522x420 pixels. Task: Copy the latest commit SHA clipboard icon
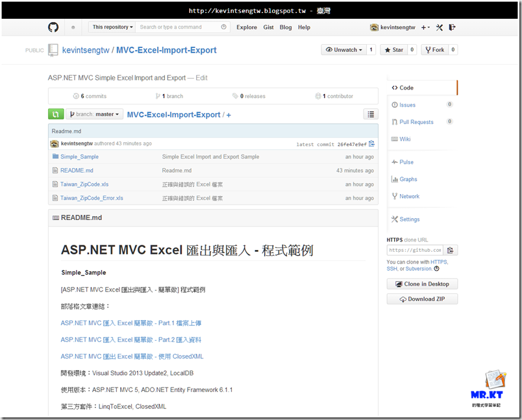click(x=371, y=143)
